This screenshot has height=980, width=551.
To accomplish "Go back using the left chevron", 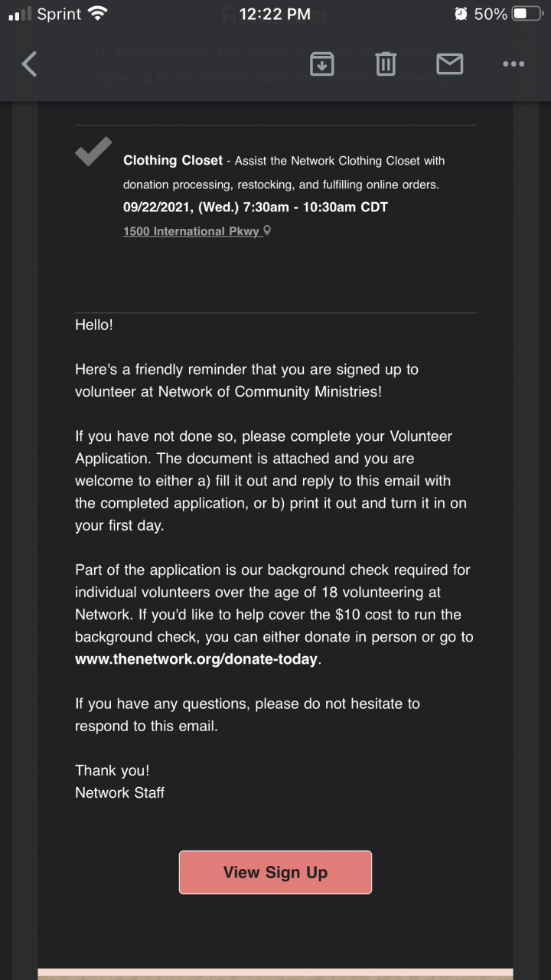I will 29,64.
